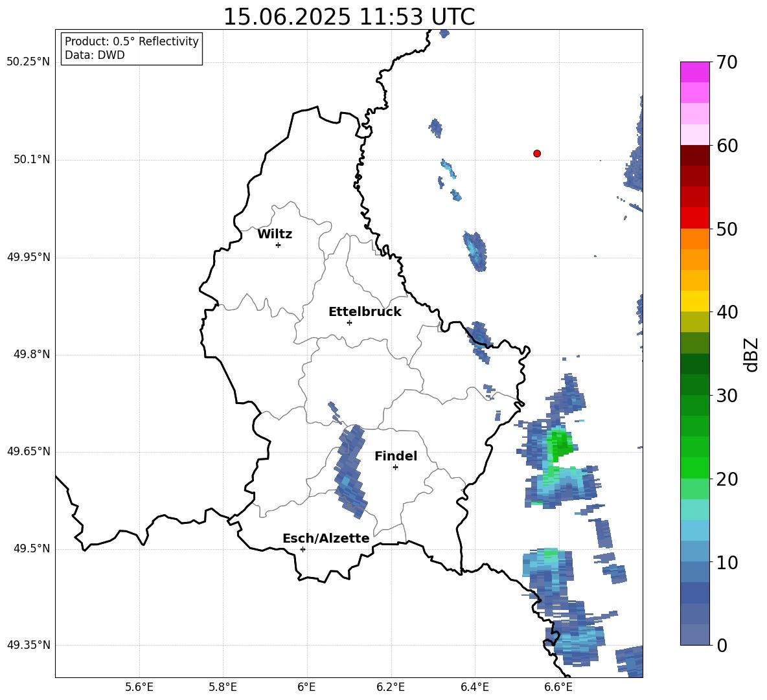Click 'Data: DWD' text

[x=95, y=55]
